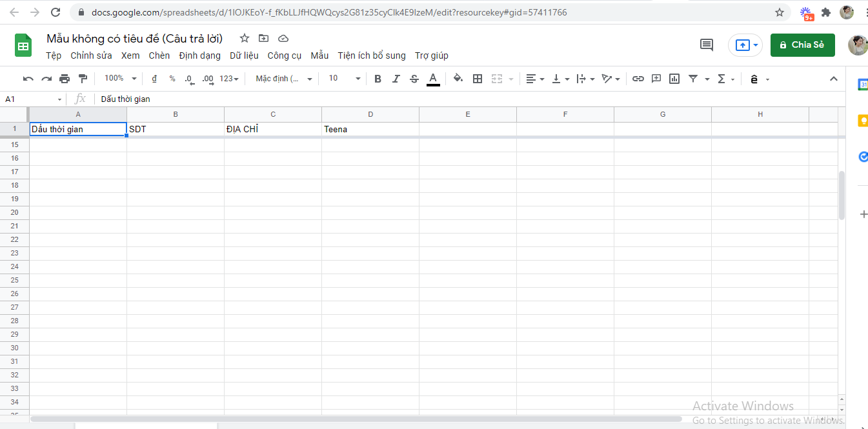Insert a chart using the chart icon

point(674,79)
